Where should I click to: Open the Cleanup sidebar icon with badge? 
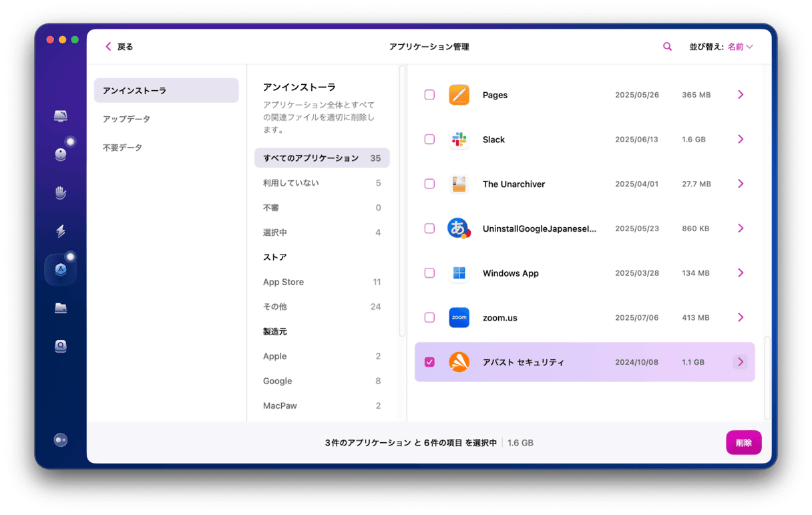(61, 154)
